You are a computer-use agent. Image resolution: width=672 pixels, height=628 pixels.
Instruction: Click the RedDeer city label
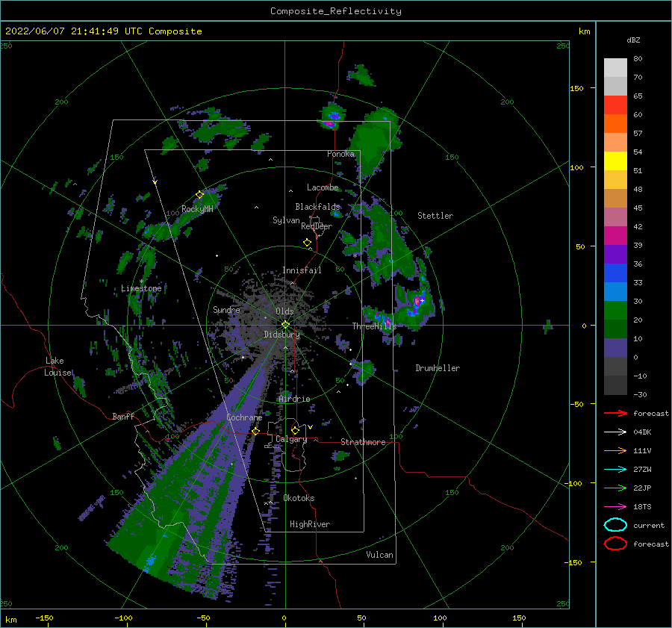[x=317, y=226]
